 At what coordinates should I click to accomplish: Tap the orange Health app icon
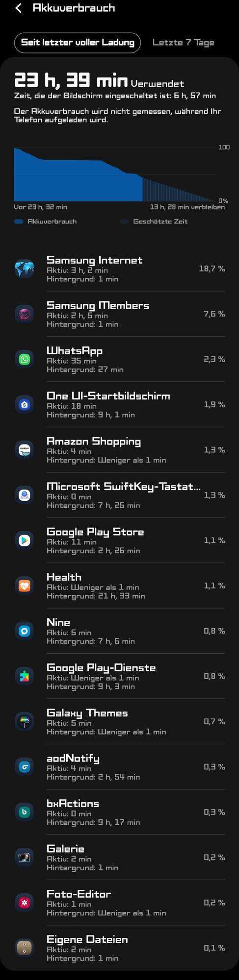coord(25,586)
